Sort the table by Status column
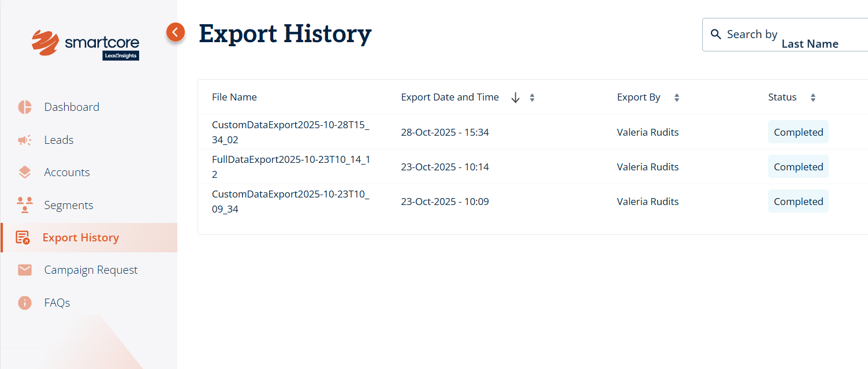868x369 pixels. tap(813, 98)
